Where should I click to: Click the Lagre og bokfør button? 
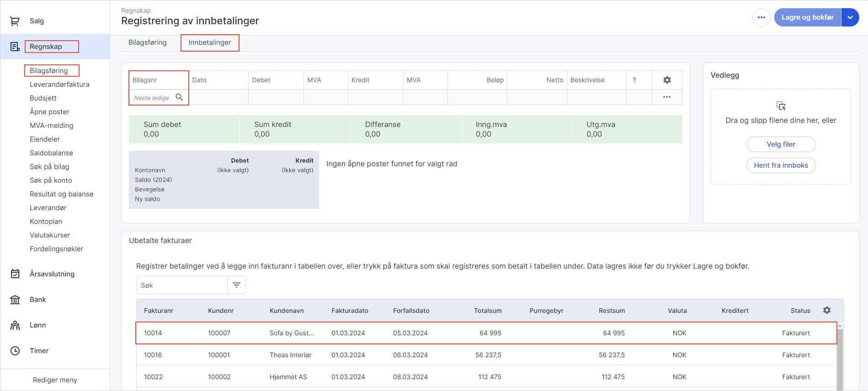[x=807, y=17]
